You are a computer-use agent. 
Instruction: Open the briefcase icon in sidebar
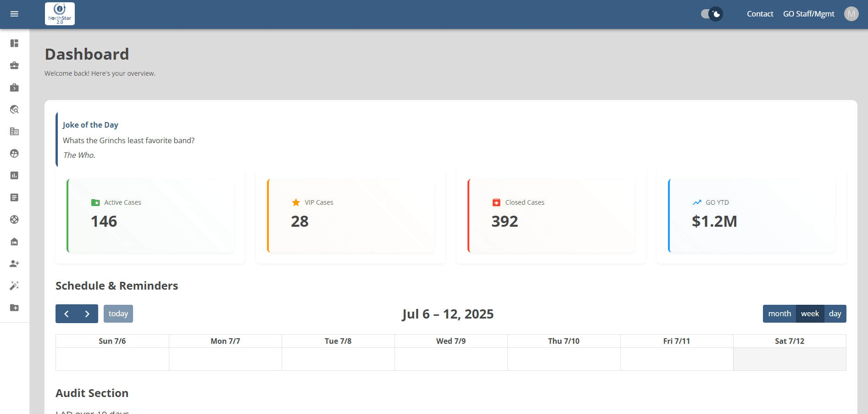click(14, 65)
